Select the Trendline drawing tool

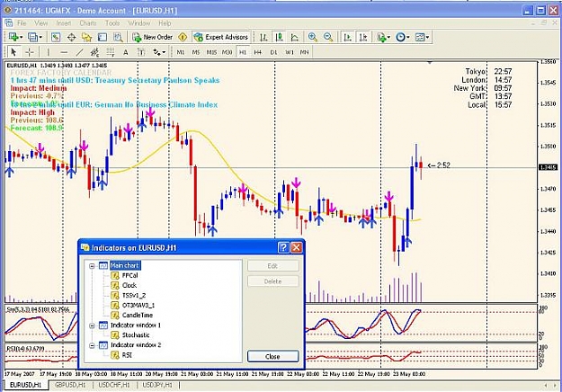coord(79,52)
